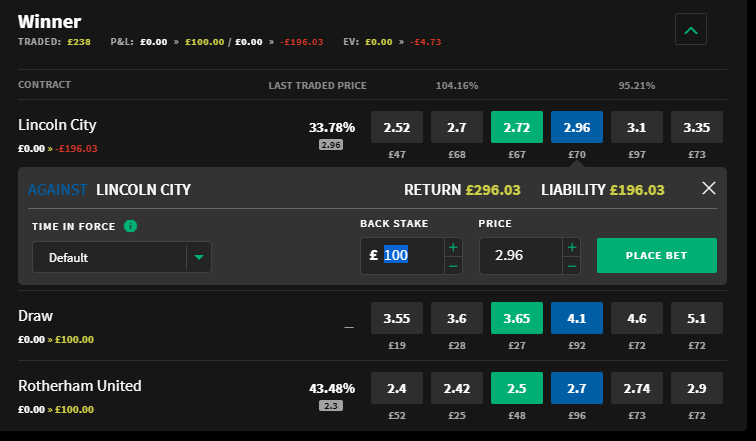Viewport: 756px width, 441px height.
Task: Click the back stake input field
Action: [x=403, y=255]
